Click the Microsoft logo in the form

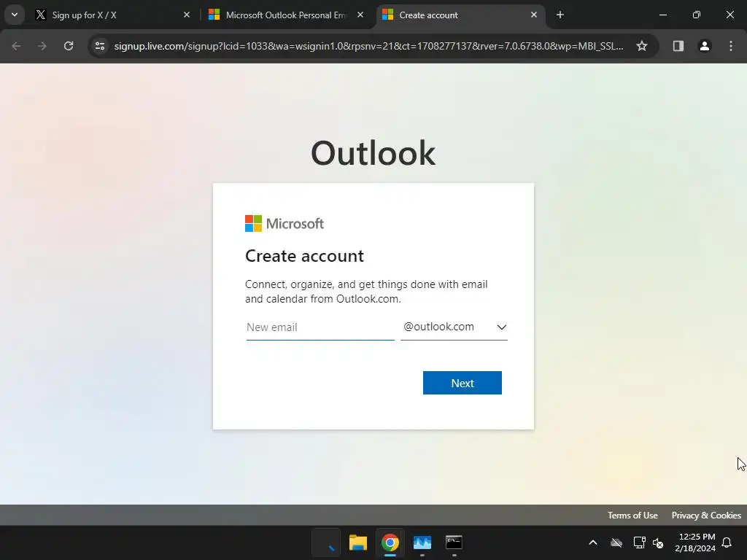click(x=285, y=223)
